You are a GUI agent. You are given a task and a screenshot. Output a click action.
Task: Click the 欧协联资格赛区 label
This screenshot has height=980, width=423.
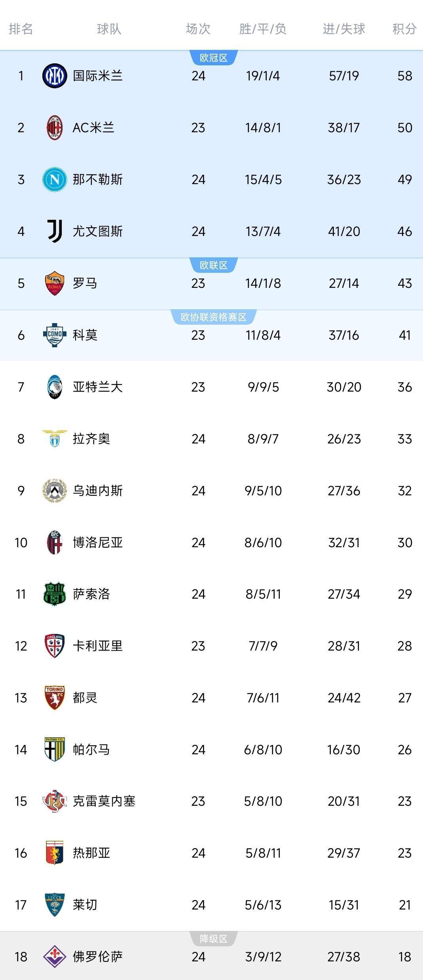(x=214, y=316)
